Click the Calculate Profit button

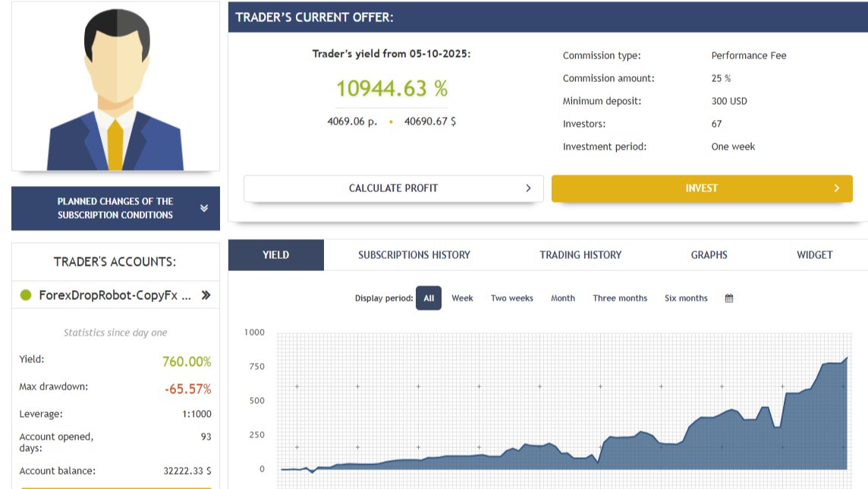pos(394,188)
